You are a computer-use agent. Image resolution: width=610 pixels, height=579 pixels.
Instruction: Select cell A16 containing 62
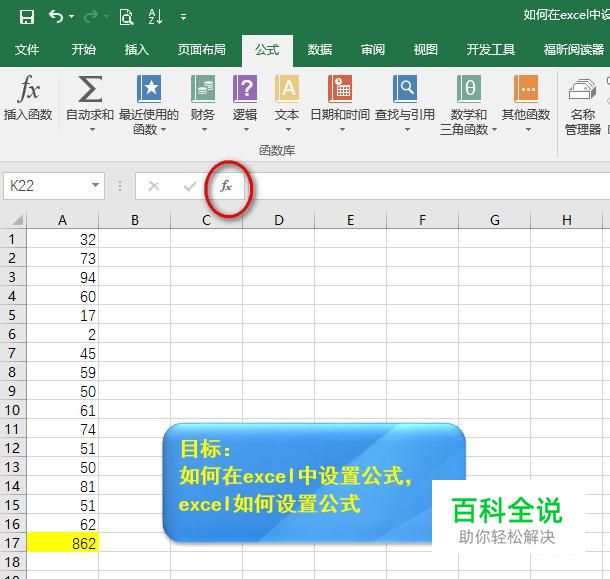pyautogui.click(x=63, y=524)
